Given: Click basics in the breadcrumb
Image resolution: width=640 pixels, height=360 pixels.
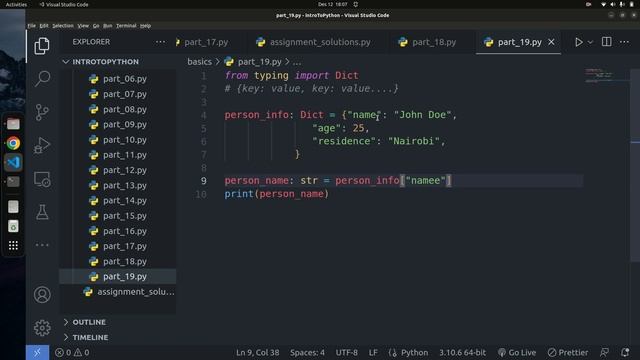Looking at the screenshot, I should 200,62.
